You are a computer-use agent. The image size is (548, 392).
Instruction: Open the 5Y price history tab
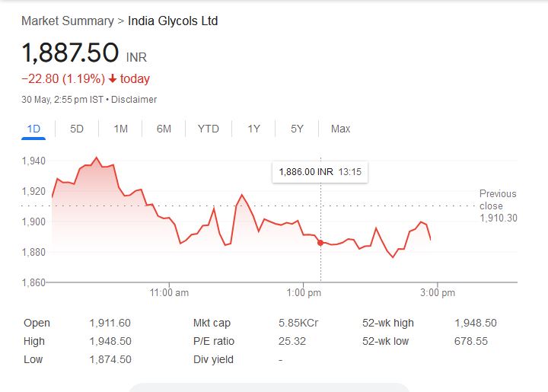[x=297, y=129]
